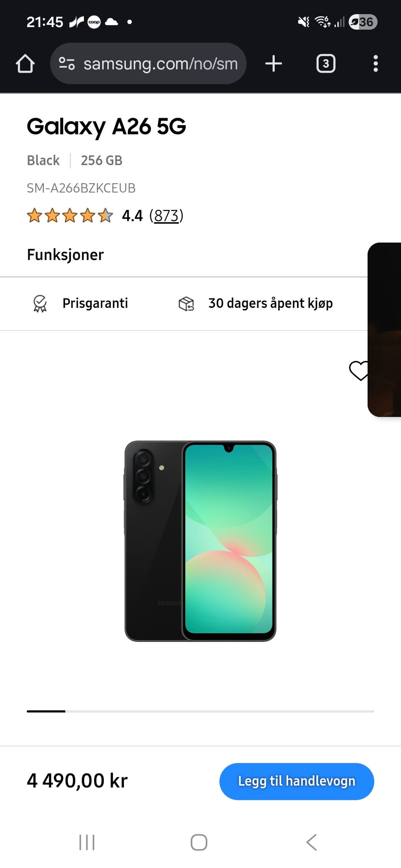Tap the floating dark video thumbnail

click(x=384, y=330)
